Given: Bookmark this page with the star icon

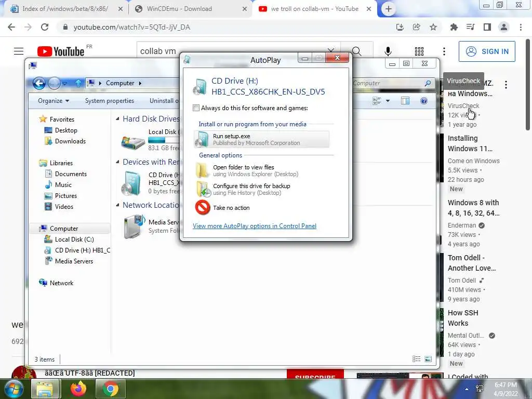Looking at the screenshot, I should [x=433, y=27].
